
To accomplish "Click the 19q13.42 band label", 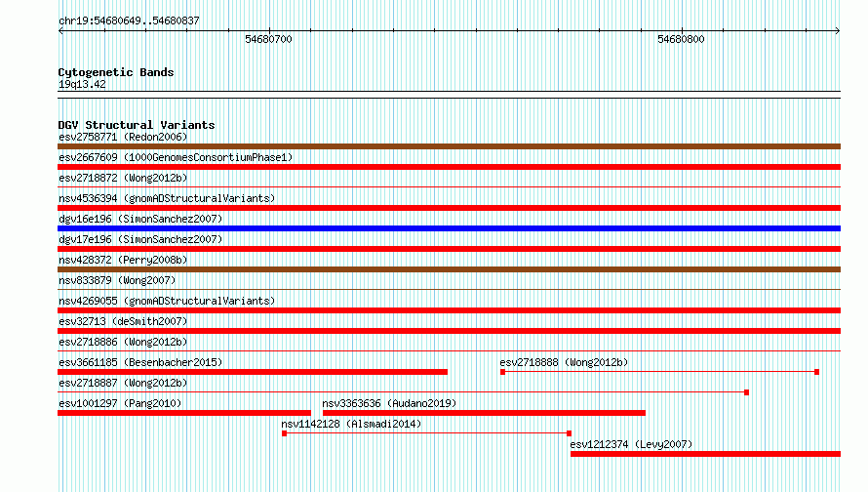I will 82,84.
